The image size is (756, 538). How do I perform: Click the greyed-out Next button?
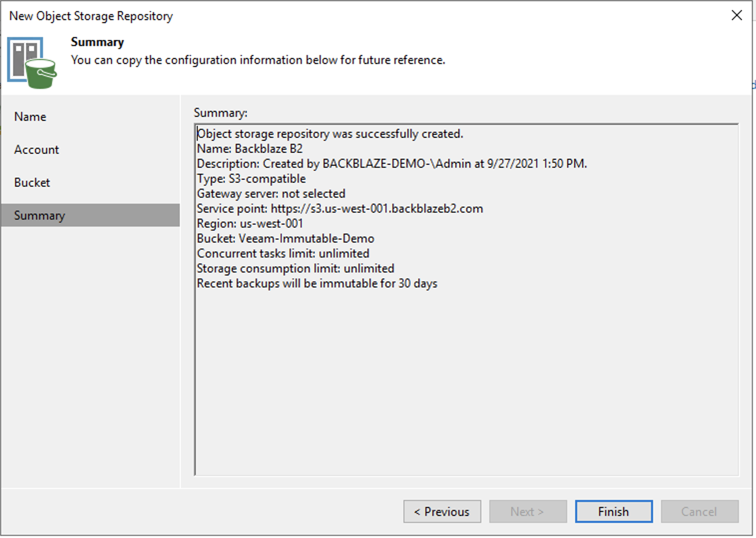528,512
